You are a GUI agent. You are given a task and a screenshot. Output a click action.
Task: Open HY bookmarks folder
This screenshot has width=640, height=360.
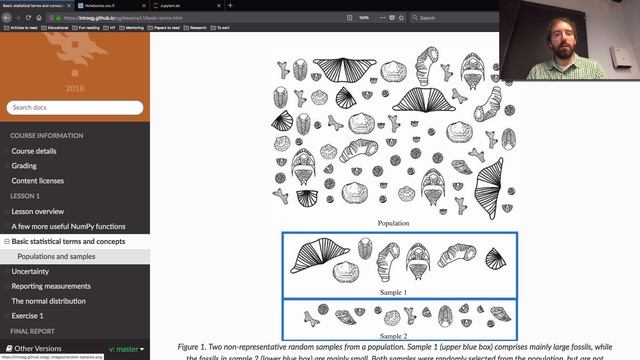point(109,28)
